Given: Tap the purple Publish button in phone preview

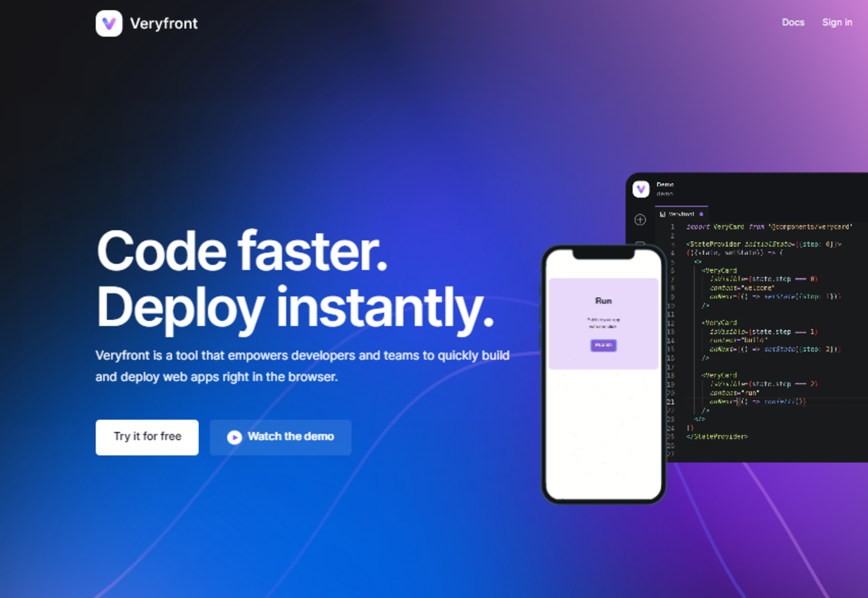Looking at the screenshot, I should click(x=603, y=345).
